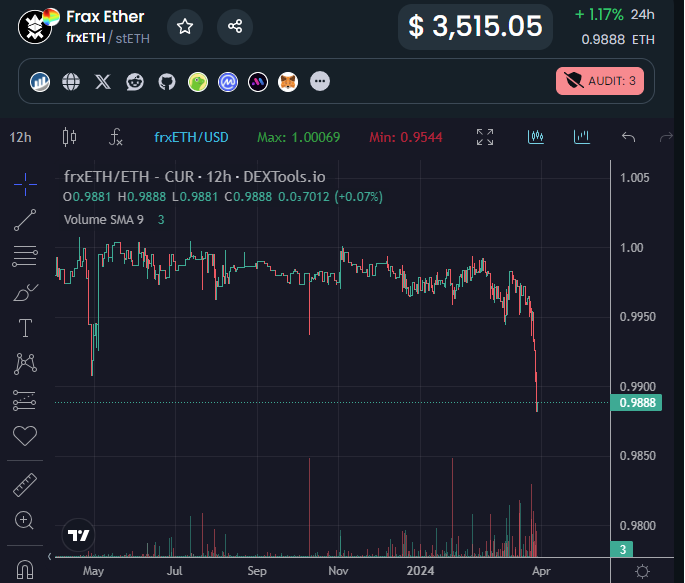
Task: Open chart settings gear icon
Action: click(x=642, y=571)
